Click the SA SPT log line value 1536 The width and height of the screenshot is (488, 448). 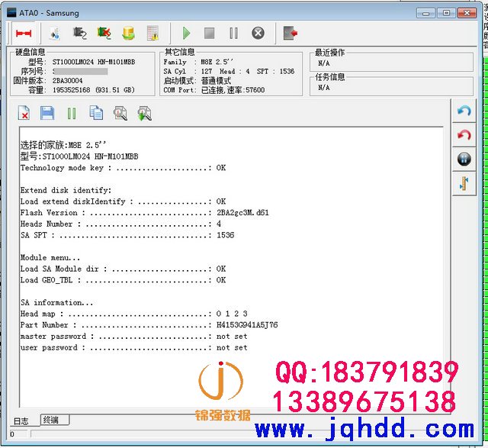[226, 235]
